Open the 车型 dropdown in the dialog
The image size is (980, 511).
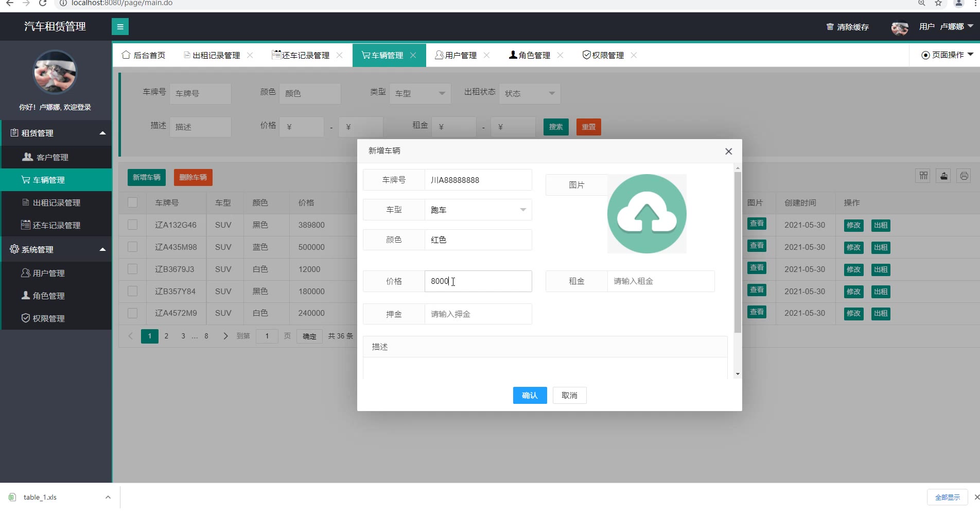click(478, 210)
